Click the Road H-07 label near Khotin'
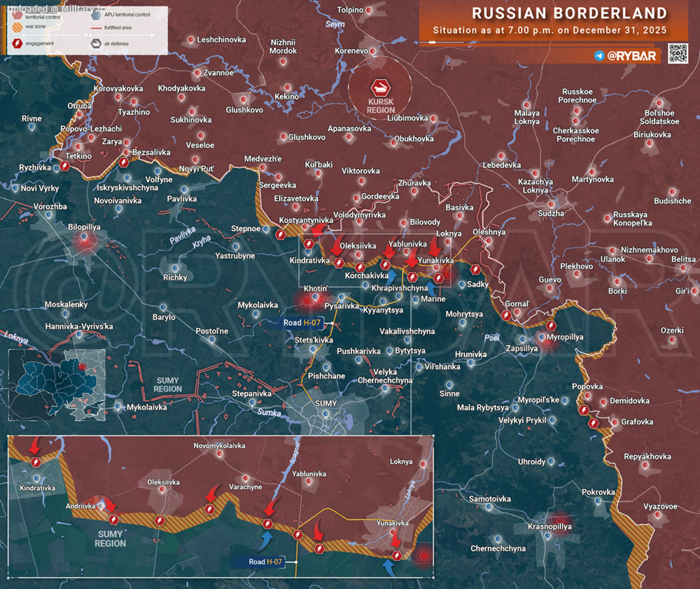 [x=302, y=322]
